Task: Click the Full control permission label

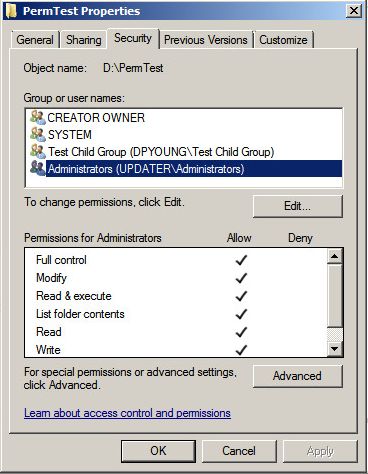Action: (61, 260)
